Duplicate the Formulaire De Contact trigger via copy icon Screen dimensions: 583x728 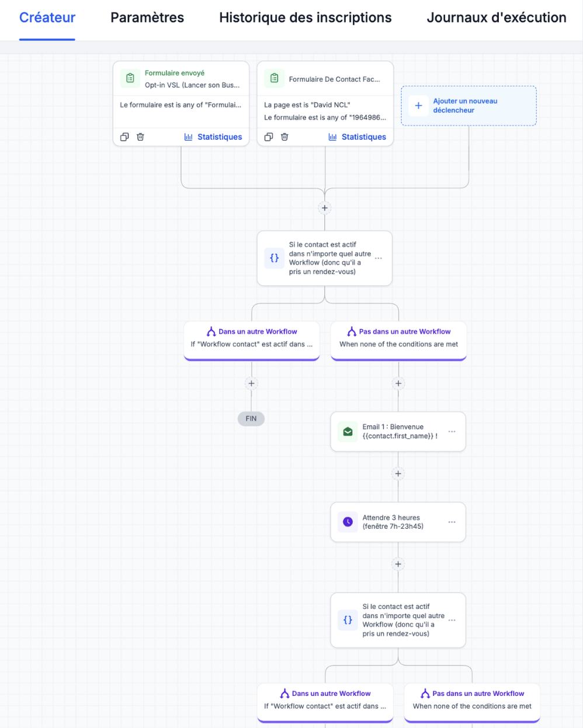pyautogui.click(x=269, y=137)
